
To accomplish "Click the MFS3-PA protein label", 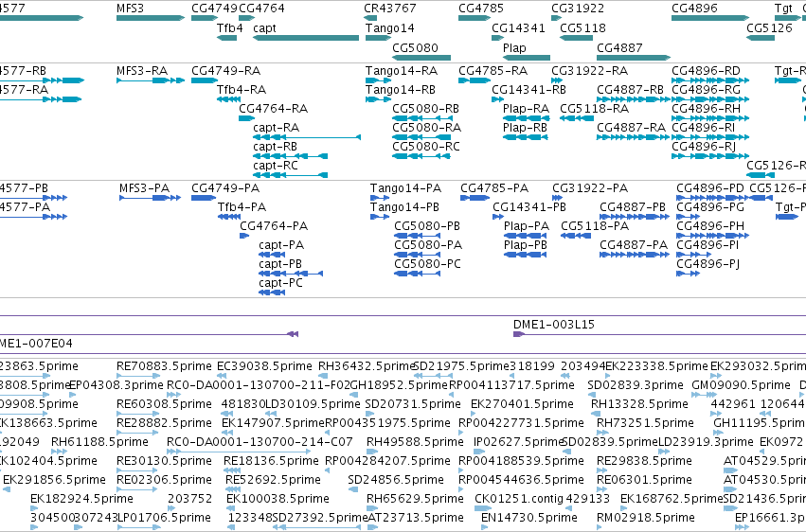I will (144, 188).
